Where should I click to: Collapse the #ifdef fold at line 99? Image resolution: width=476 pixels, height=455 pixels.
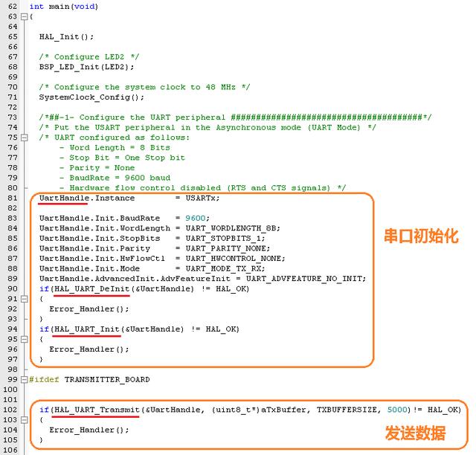pyautogui.click(x=24, y=380)
